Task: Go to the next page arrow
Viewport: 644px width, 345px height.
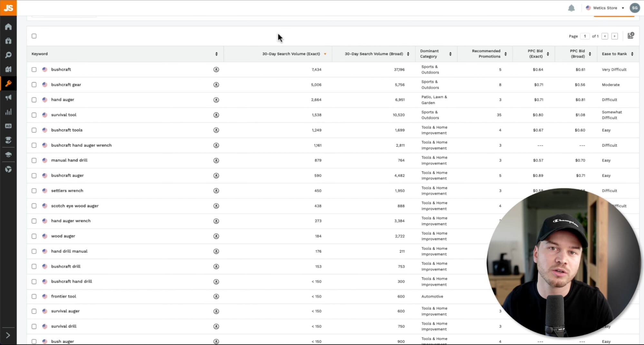Action: coord(615,36)
